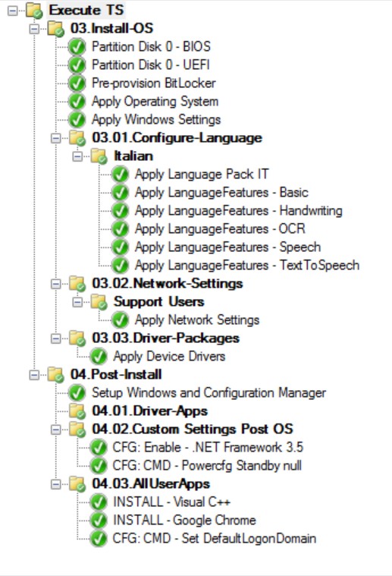Select Setup Windows and Configuration Manager step
Screen dimensions: 392x576
pyautogui.click(x=209, y=392)
